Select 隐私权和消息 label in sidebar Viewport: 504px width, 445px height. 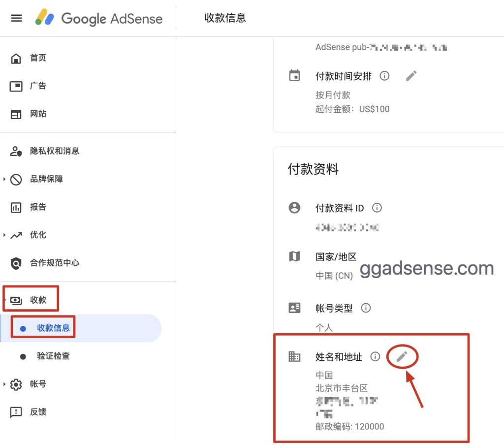tap(55, 151)
